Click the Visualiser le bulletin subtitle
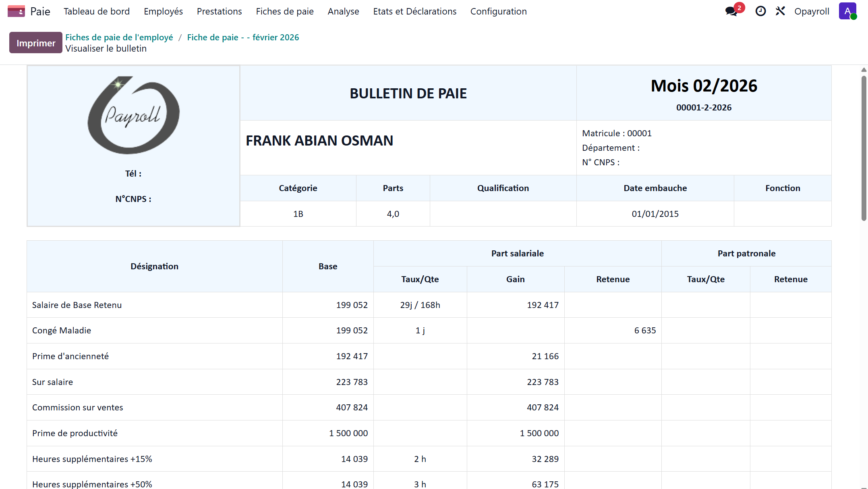This screenshot has width=868, height=489. click(x=106, y=48)
